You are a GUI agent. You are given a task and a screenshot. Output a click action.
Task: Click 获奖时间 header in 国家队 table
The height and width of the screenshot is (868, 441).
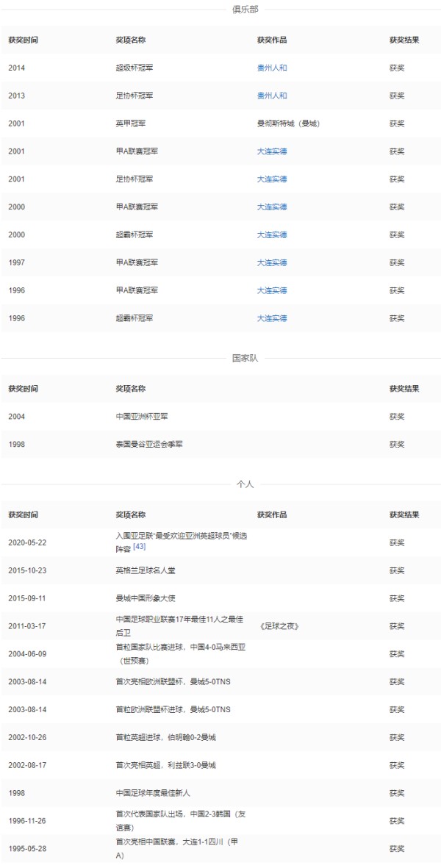(x=24, y=389)
